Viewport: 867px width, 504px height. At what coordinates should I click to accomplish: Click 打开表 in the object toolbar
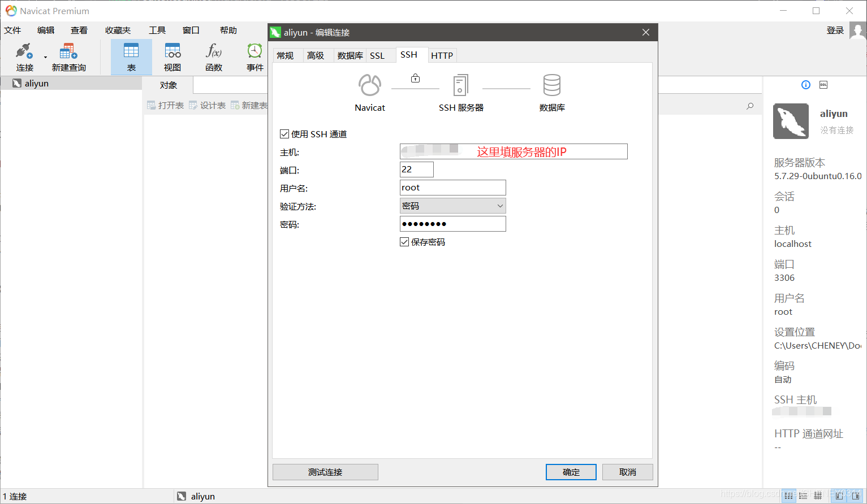(x=166, y=105)
